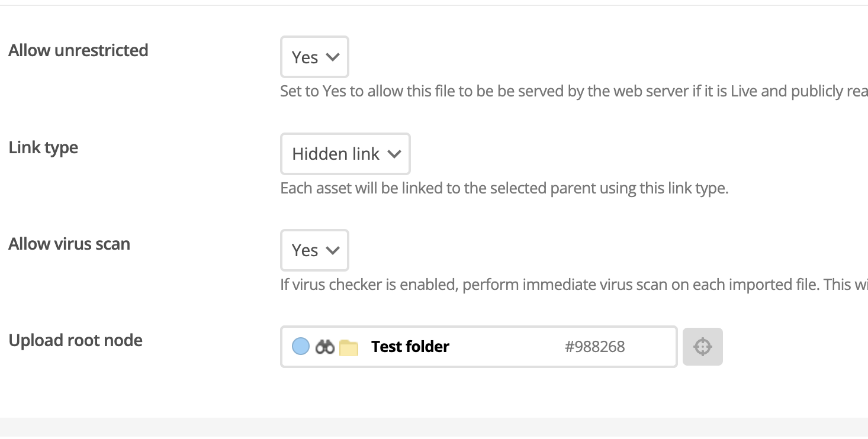Open the Allow unrestricted Yes dropdown

(x=314, y=57)
